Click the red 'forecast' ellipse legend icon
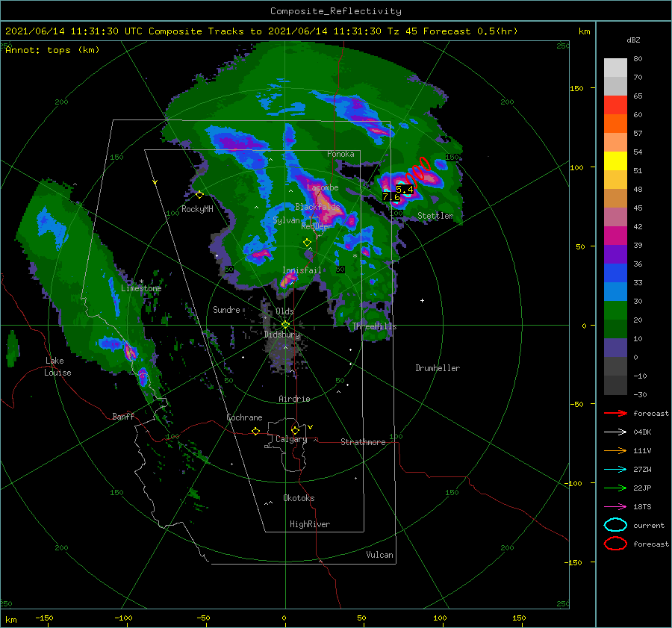The height and width of the screenshot is (628, 672). click(615, 544)
